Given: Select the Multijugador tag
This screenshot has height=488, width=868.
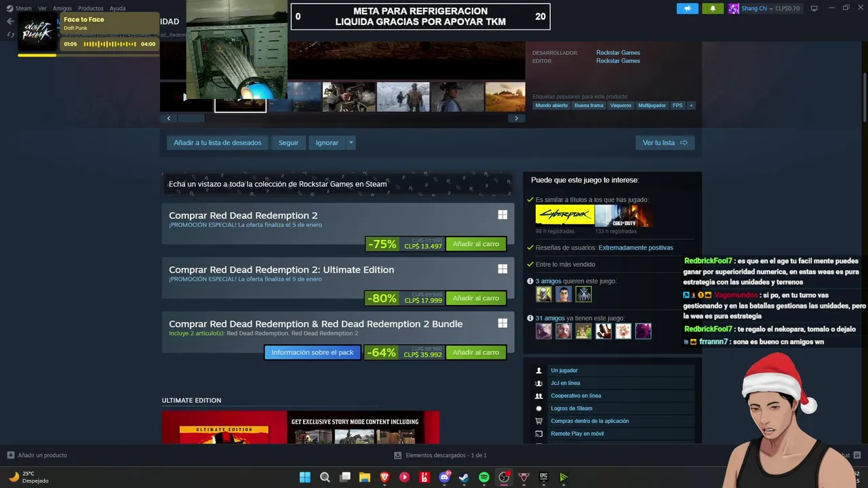Looking at the screenshot, I should [x=652, y=105].
